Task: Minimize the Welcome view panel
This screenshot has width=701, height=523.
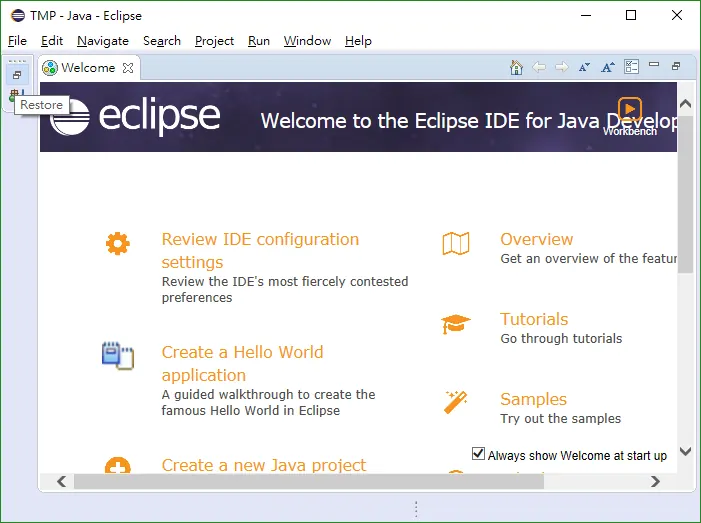Action: [x=654, y=65]
